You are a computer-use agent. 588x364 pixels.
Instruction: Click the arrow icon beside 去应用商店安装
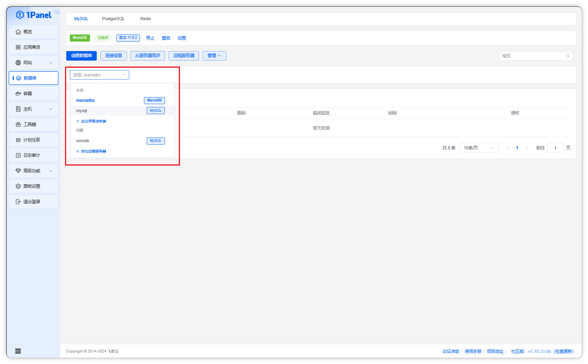click(x=78, y=121)
